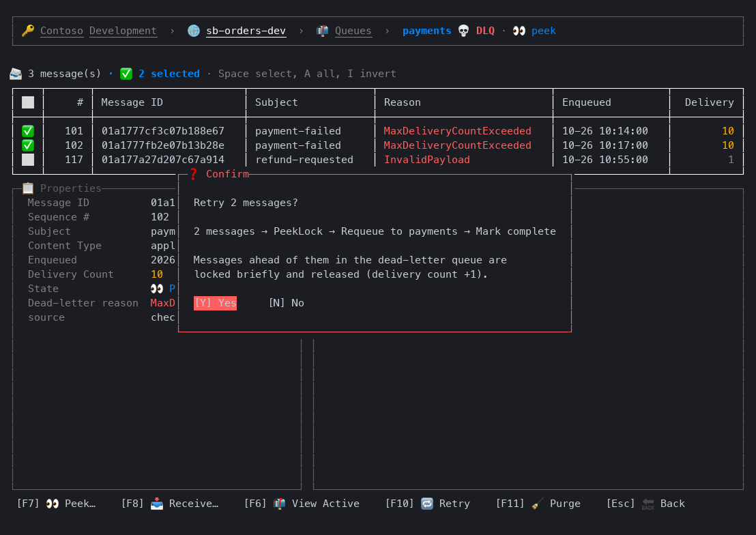Click the eyes icon in State property row
The width and height of the screenshot is (756, 535).
[157, 289]
